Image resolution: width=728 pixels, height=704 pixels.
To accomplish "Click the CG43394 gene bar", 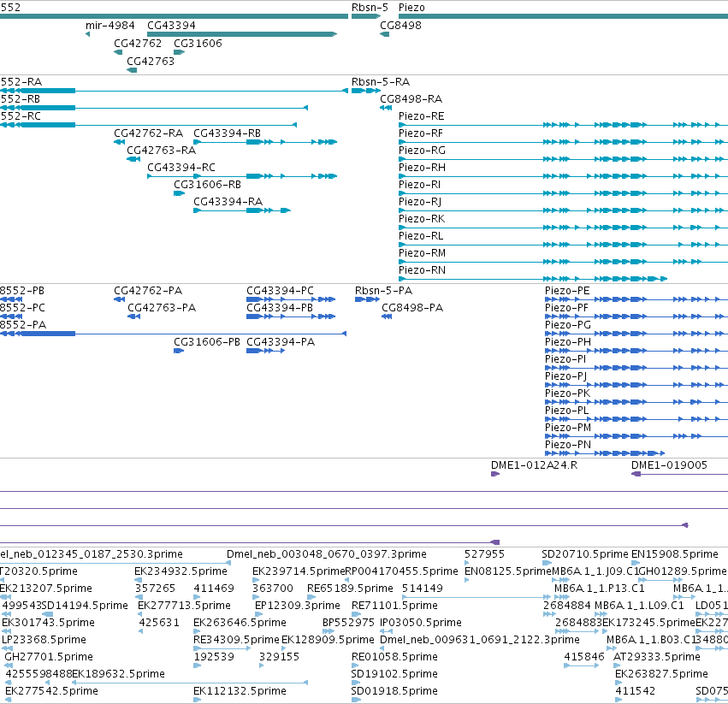I will pos(242,34).
